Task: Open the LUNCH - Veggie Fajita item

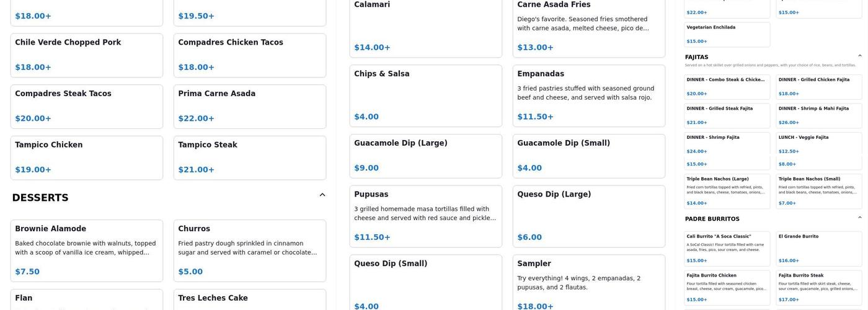Action: pos(819,144)
